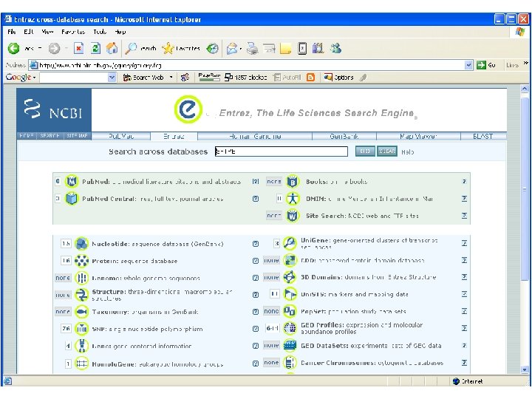Click the HomoloGene database icon
The width and height of the screenshot is (532, 399).
(81, 364)
